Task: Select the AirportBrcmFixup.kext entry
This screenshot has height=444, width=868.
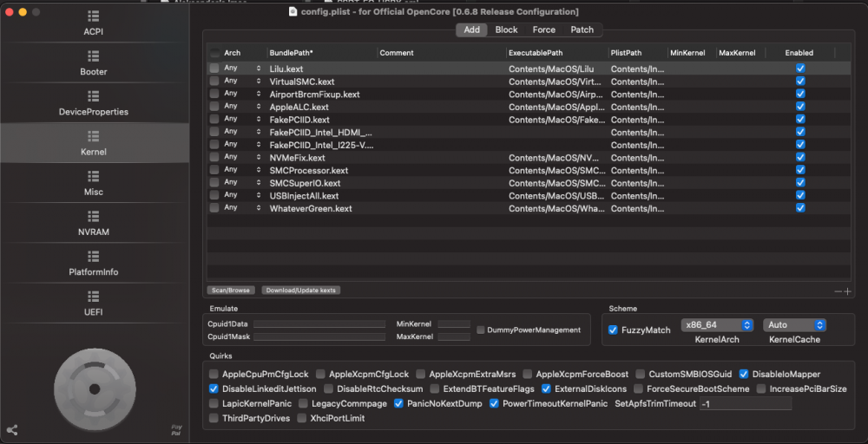Action: pos(314,94)
